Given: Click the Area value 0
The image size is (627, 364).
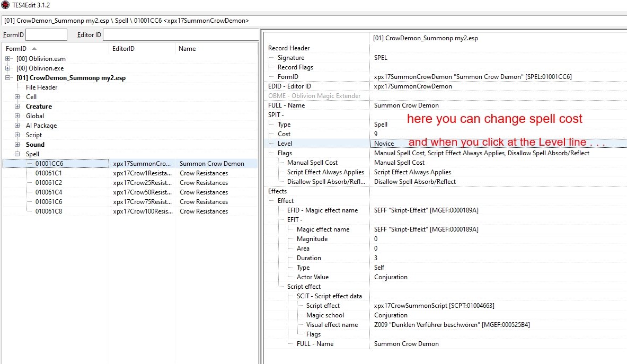Looking at the screenshot, I should coord(375,248).
